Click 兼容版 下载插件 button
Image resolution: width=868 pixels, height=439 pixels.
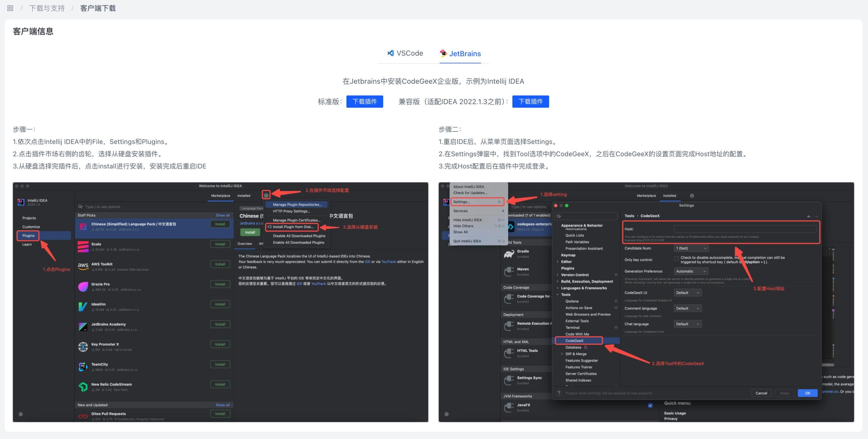[530, 101]
